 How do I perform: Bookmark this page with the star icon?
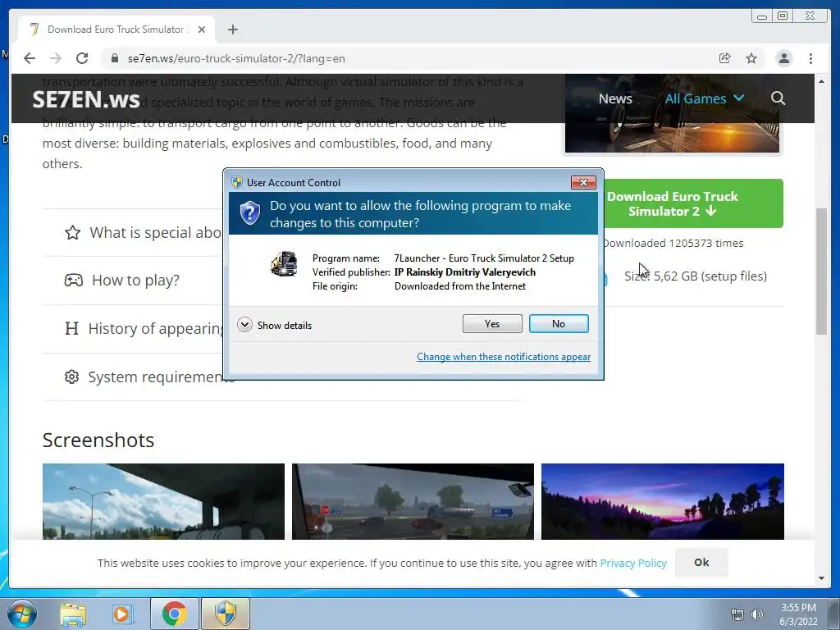[751, 58]
